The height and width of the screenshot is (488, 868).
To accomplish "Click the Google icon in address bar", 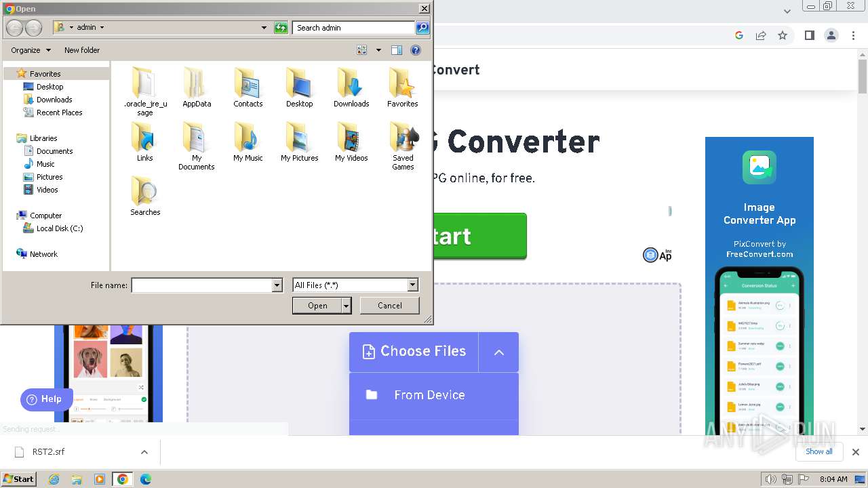I will coord(739,35).
